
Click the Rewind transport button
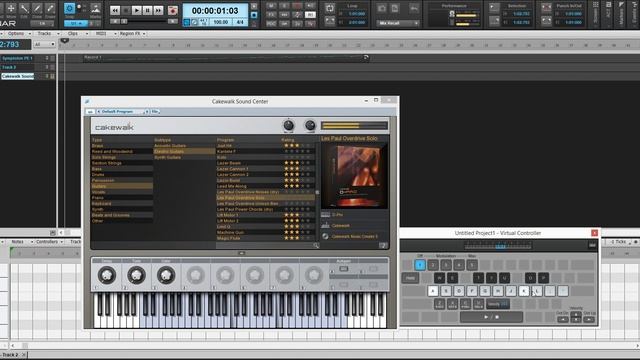(x=115, y=10)
